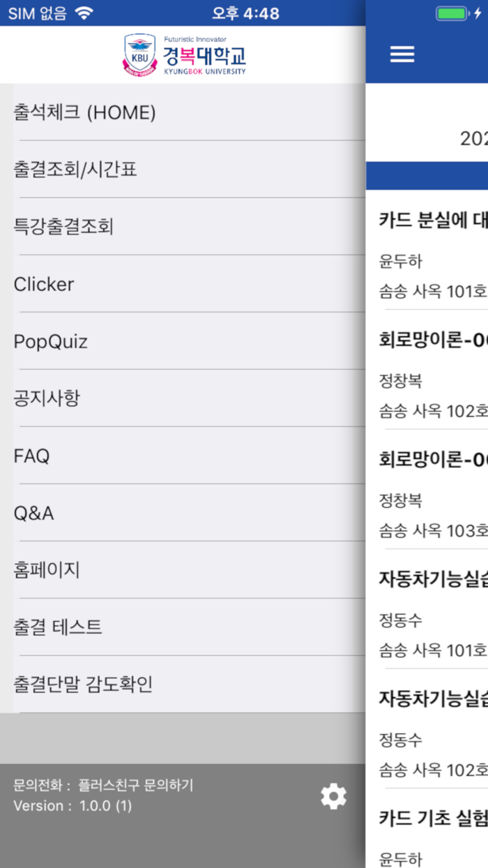Screen dimensions: 488x868
Task: Open 출결조회/시간표 timetable view
Action: click(70, 170)
